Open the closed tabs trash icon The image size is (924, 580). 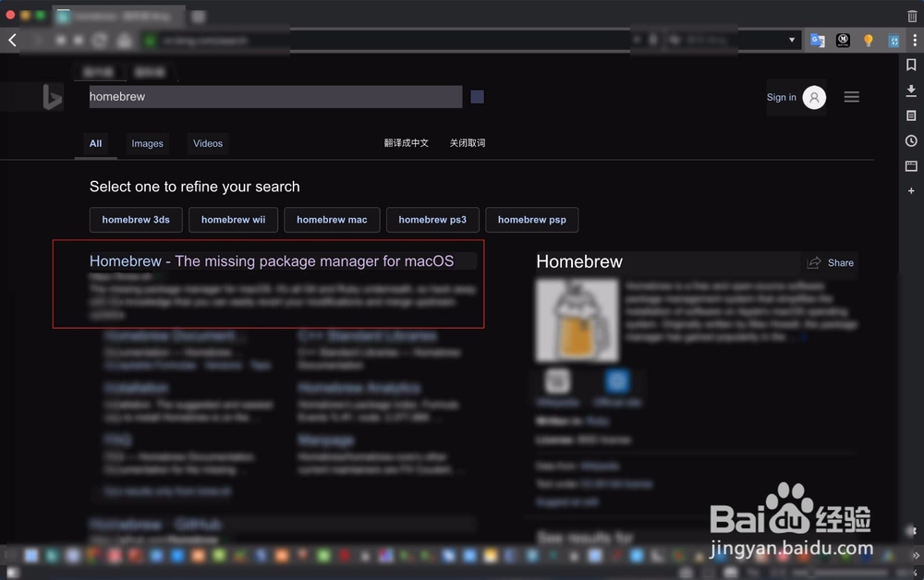[912, 17]
